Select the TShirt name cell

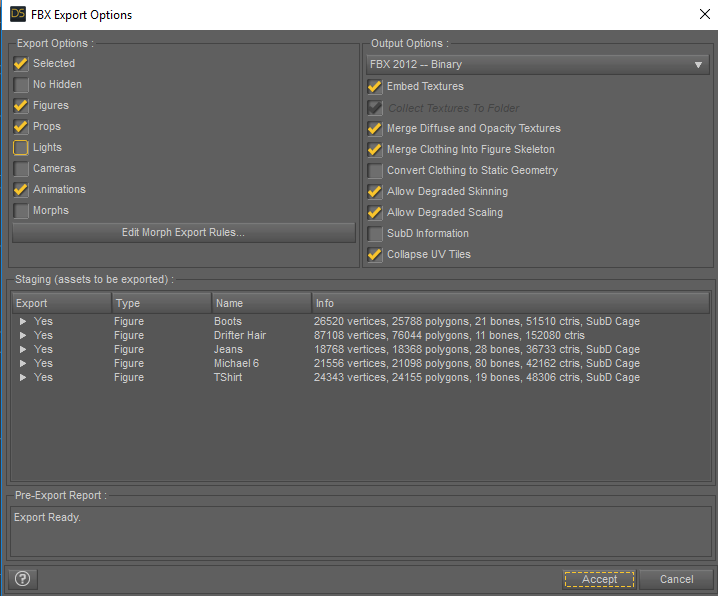(228, 377)
